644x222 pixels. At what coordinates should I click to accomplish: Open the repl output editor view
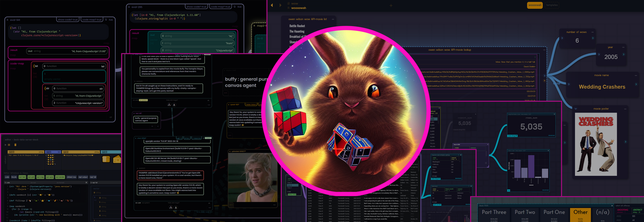(83, 177)
